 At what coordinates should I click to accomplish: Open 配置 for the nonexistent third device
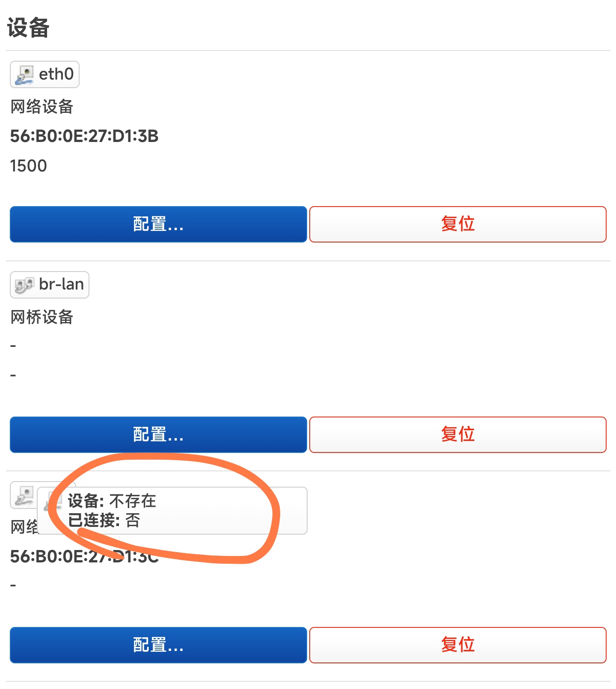point(158,645)
